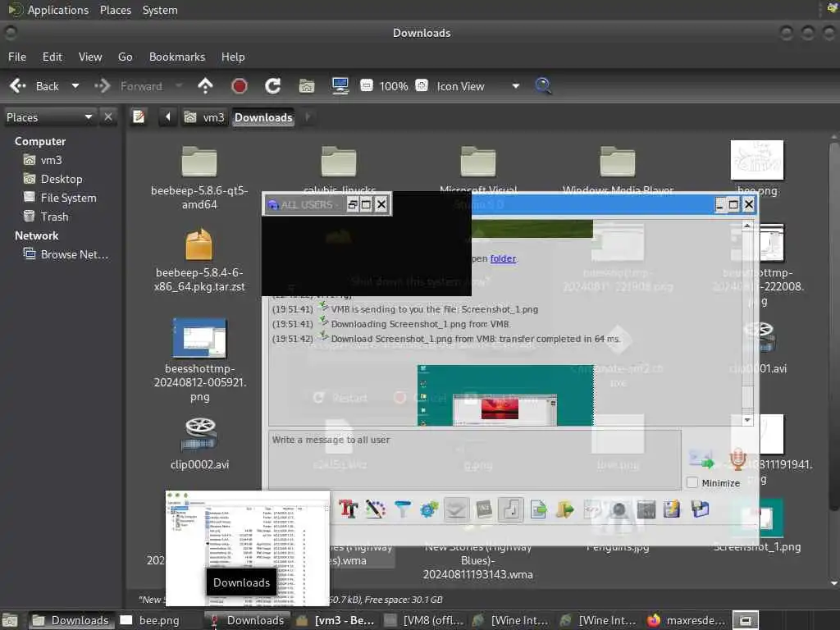Click the taskbar show desktop button

tap(10, 621)
